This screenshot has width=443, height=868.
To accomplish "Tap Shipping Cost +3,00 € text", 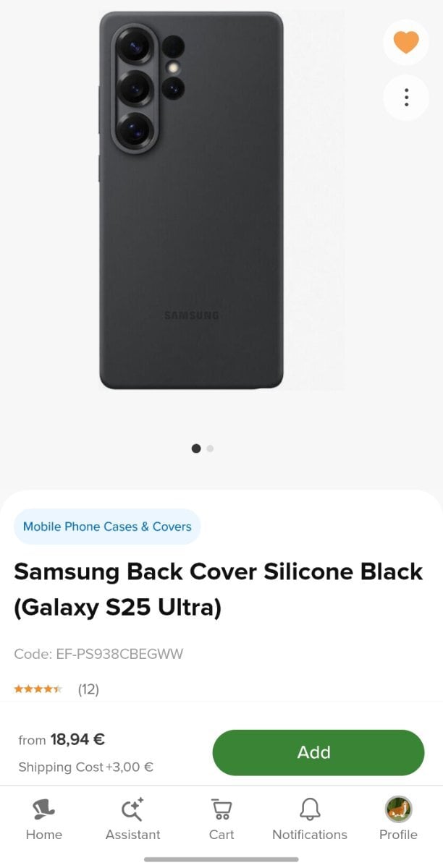I will pyautogui.click(x=85, y=767).
